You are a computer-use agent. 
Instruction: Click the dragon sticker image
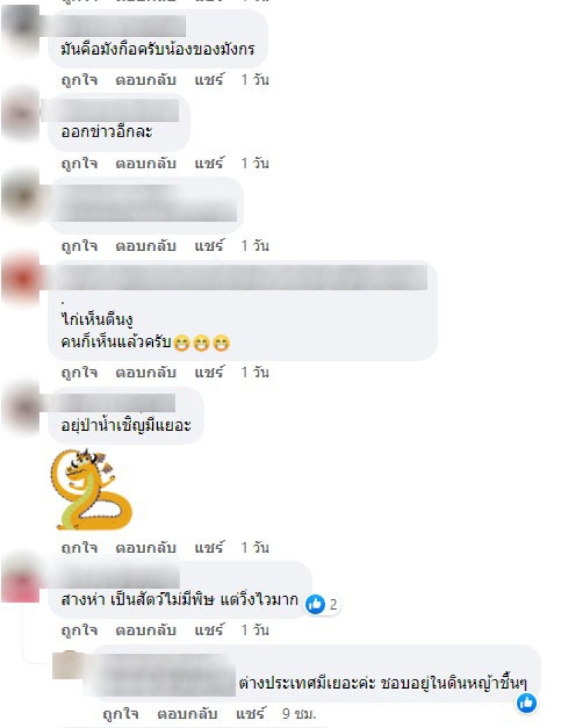92,489
